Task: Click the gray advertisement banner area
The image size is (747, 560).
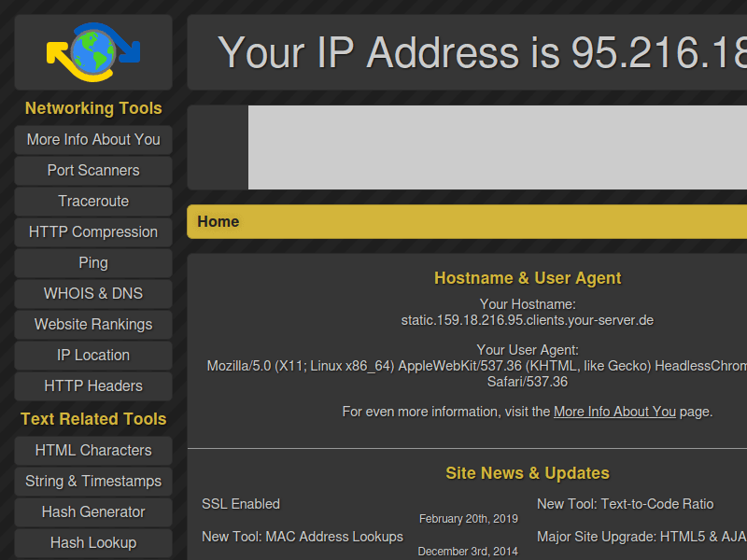Action: tap(497, 147)
